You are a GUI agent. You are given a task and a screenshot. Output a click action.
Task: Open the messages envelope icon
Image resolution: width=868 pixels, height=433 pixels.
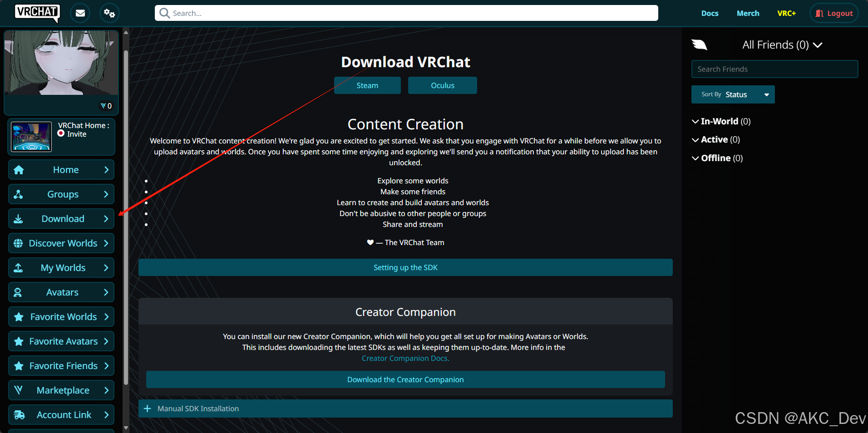(80, 13)
